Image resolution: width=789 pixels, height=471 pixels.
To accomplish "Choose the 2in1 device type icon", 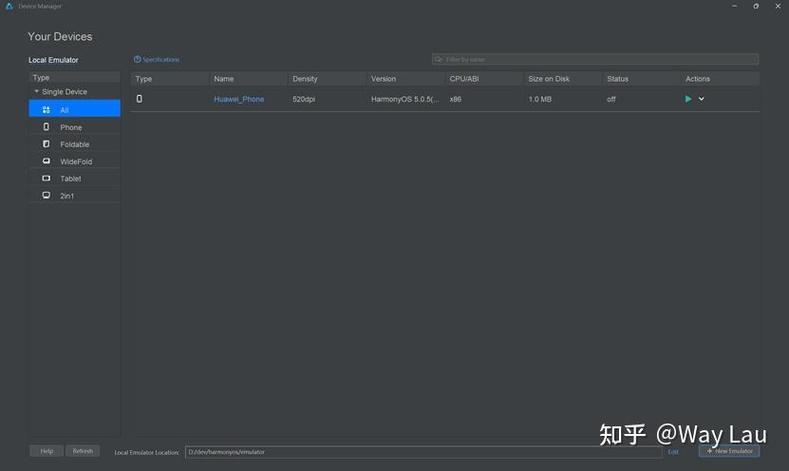I will [46, 195].
